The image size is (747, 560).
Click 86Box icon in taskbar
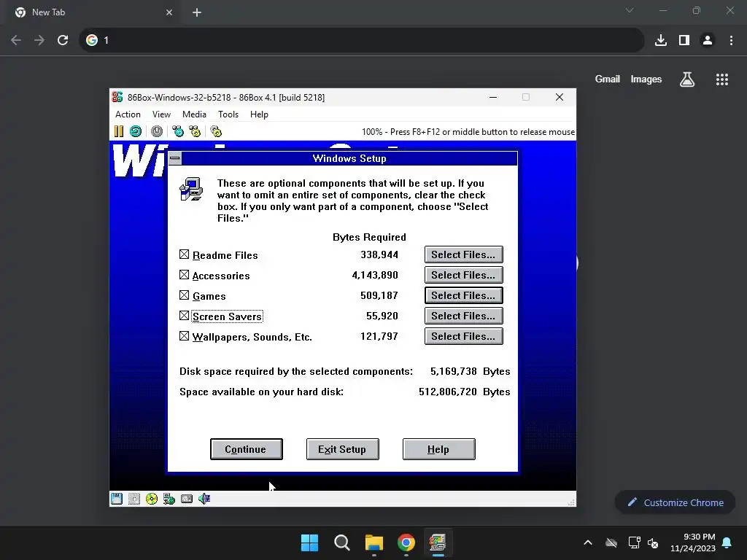438,542
